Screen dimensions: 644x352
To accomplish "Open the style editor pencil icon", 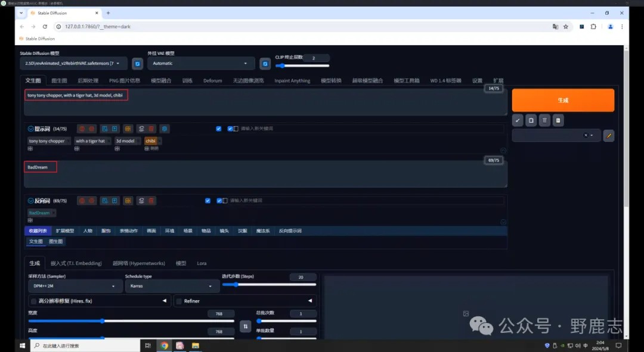I will pos(609,135).
